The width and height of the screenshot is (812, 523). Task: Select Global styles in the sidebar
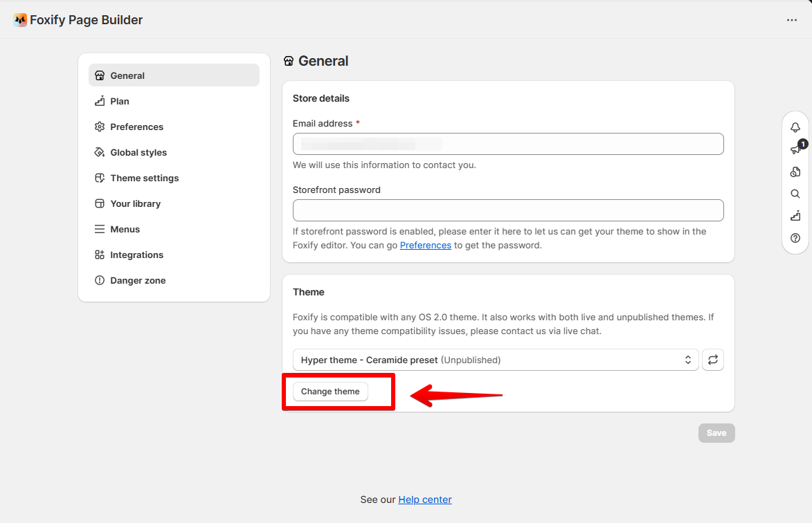[x=174, y=153]
